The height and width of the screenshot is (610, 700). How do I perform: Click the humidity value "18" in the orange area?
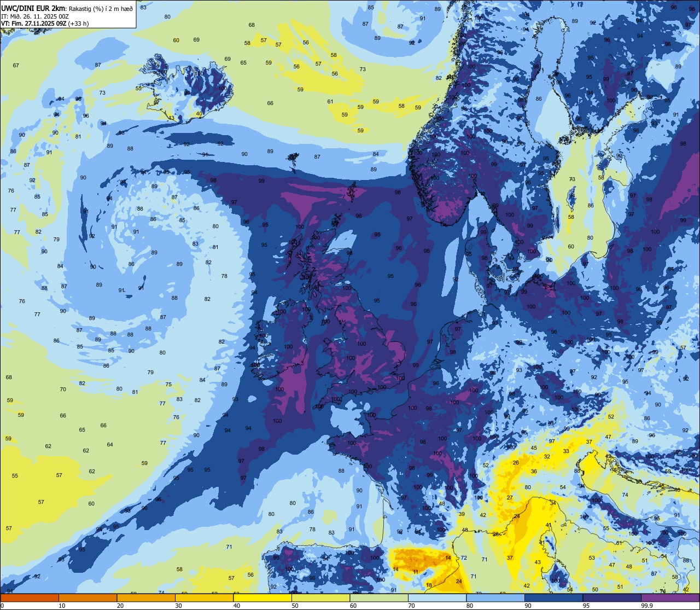pyautogui.click(x=429, y=585)
